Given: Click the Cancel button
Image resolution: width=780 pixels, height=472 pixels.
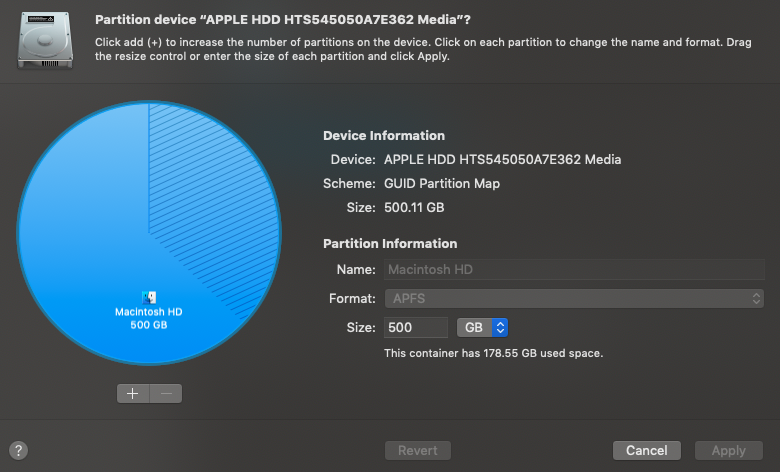Looking at the screenshot, I should click(x=647, y=451).
